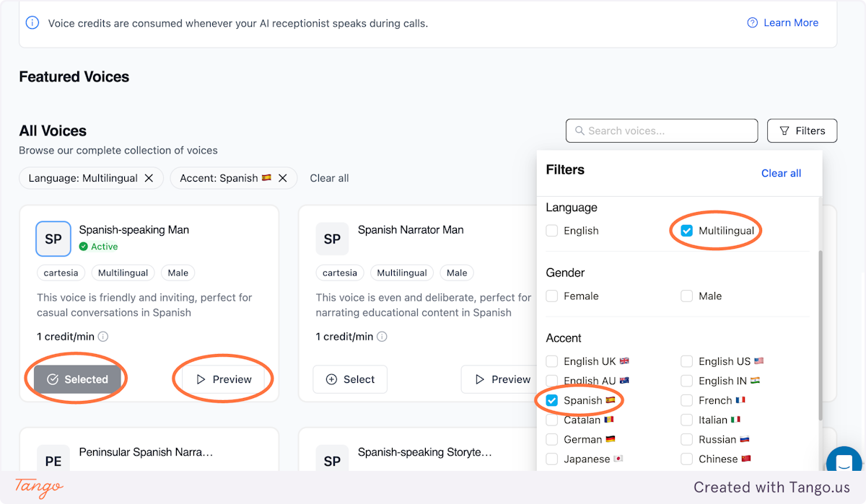The height and width of the screenshot is (504, 866).
Task: Enable the French accent checkbox
Action: pyautogui.click(x=686, y=400)
